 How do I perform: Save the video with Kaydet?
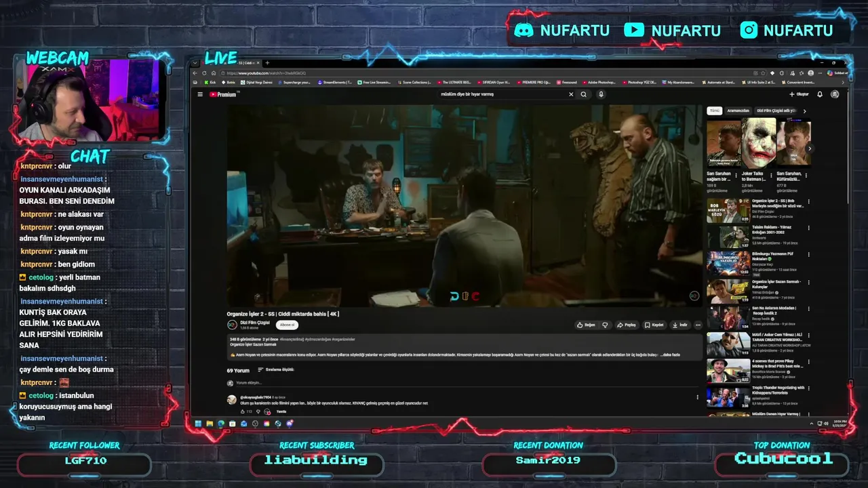pos(654,325)
